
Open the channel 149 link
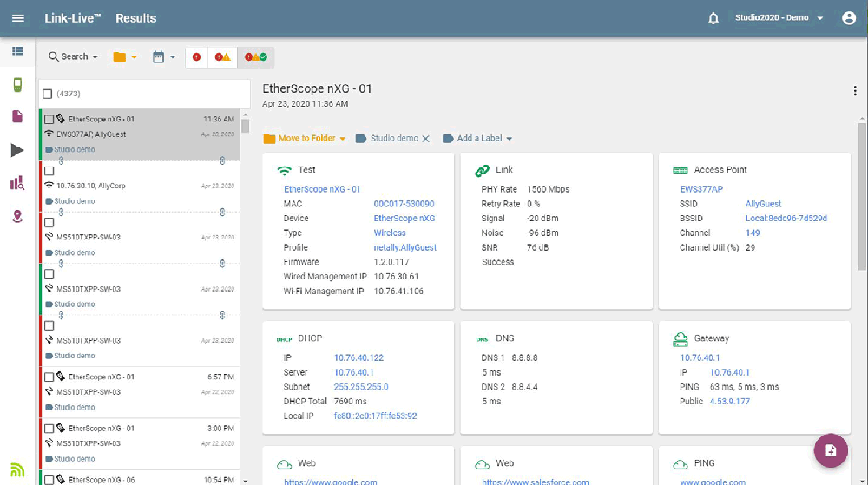(753, 233)
